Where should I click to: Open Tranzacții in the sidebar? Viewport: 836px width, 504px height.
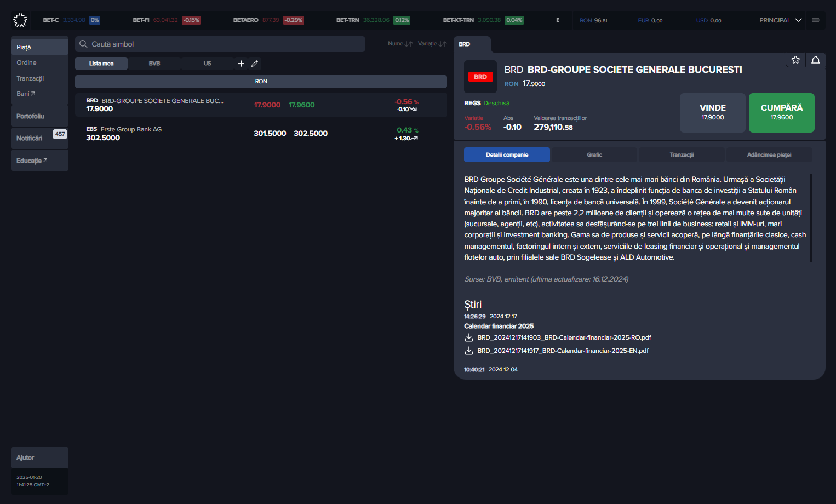point(30,78)
